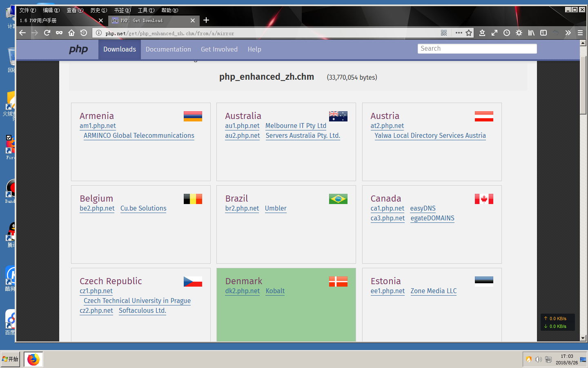
Task: Choose the br2.php.net mirror
Action: (x=242, y=209)
